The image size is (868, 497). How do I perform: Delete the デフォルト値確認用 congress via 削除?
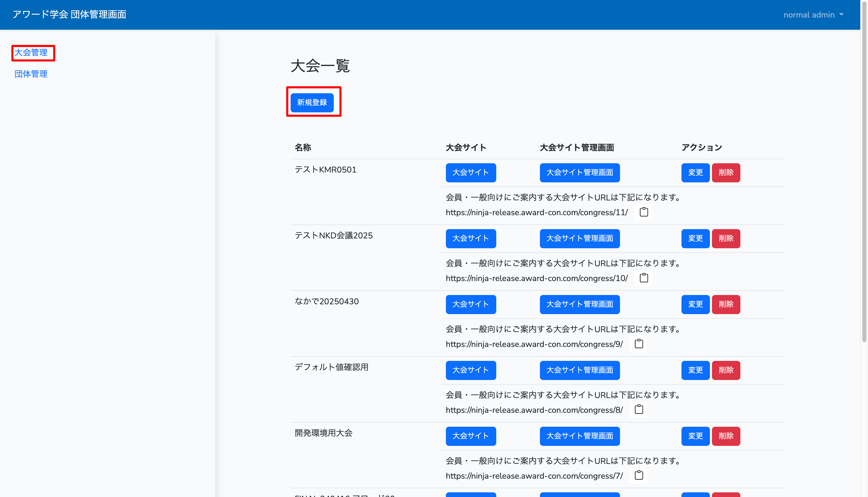click(x=726, y=370)
